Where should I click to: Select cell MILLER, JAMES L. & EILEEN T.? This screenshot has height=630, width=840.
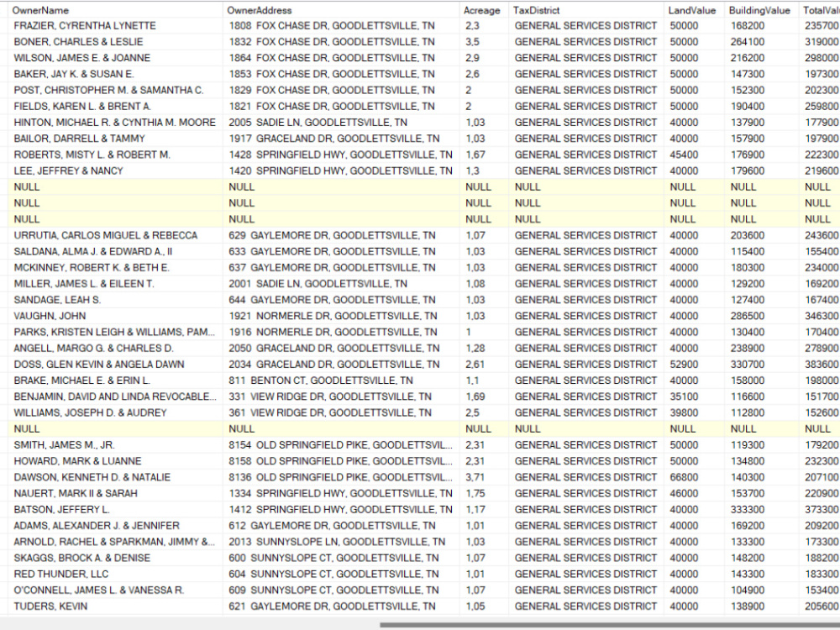[x=115, y=284]
